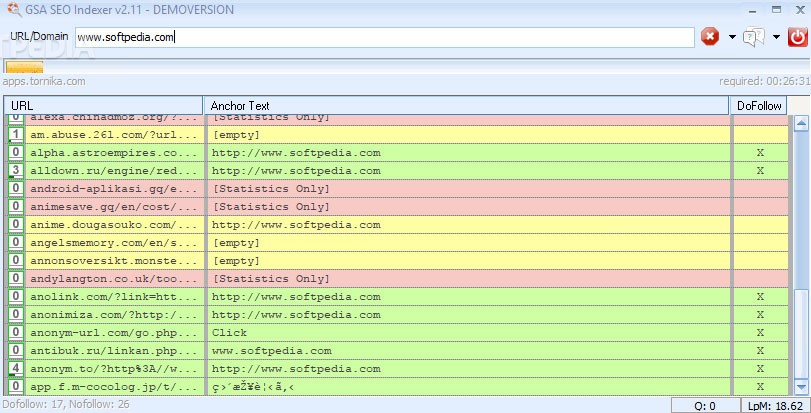Sort by the URL column header
811x413 pixels.
tap(103, 105)
